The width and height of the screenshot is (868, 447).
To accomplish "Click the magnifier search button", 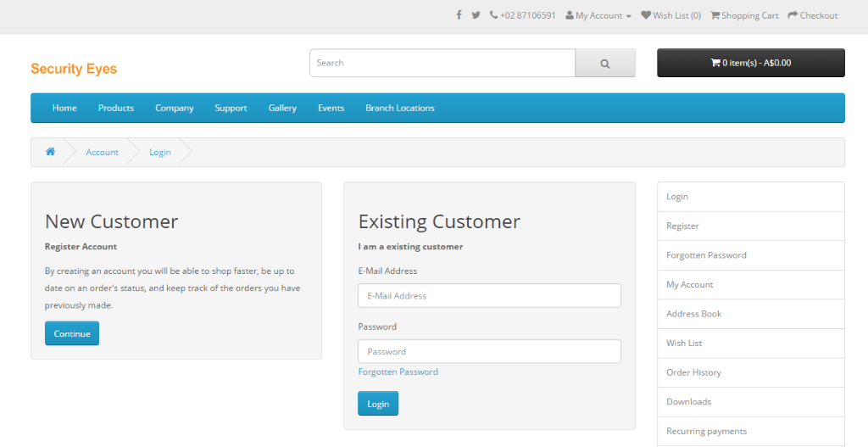I will pyautogui.click(x=605, y=63).
